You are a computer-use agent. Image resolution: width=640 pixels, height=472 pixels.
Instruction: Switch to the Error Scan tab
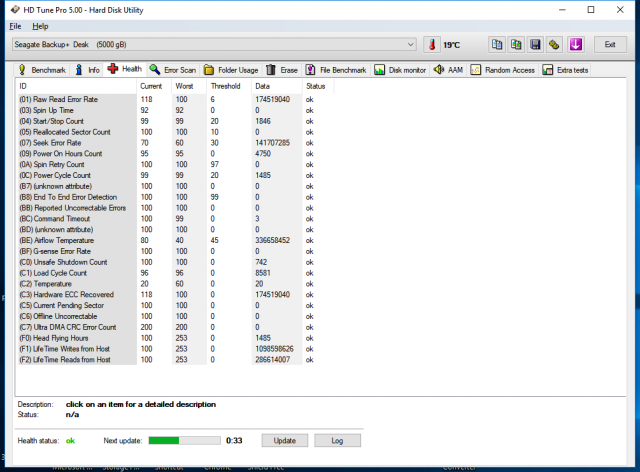click(173, 70)
